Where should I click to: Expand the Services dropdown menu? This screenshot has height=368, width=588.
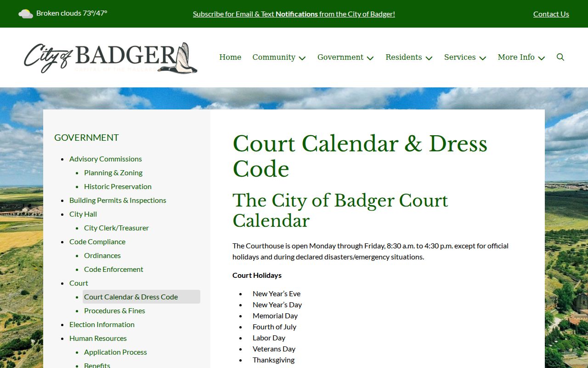point(465,57)
